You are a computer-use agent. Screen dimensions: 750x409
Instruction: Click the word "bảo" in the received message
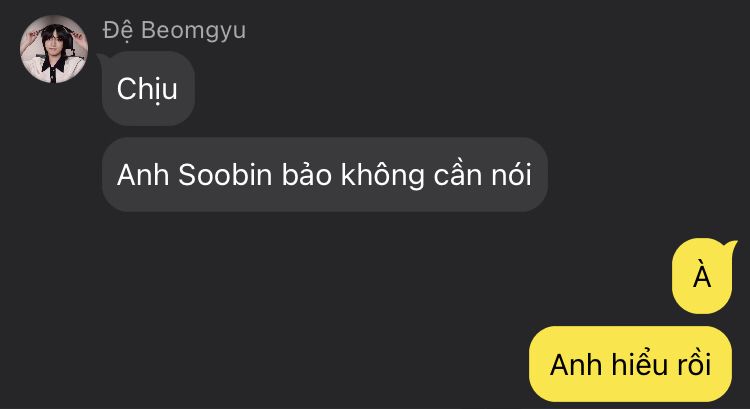pyautogui.click(x=307, y=175)
